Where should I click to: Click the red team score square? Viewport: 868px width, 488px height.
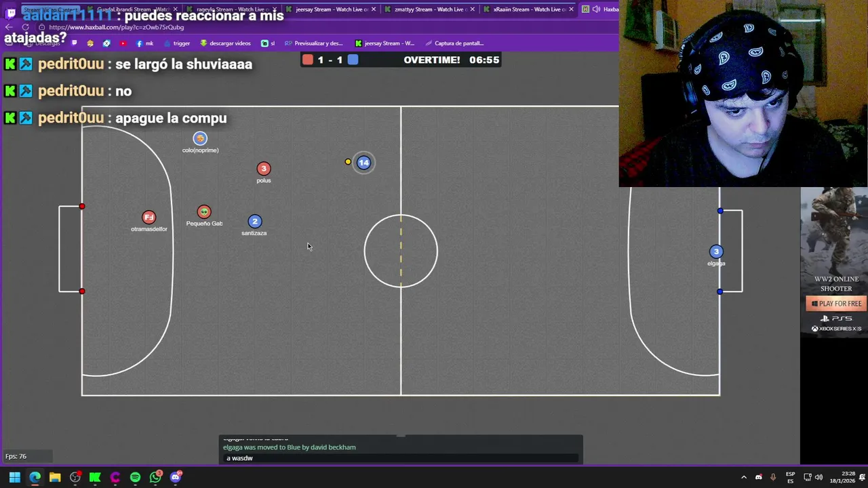(308, 60)
